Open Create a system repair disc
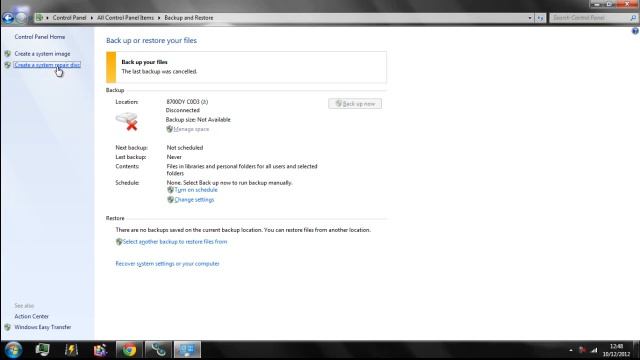 click(x=47, y=65)
